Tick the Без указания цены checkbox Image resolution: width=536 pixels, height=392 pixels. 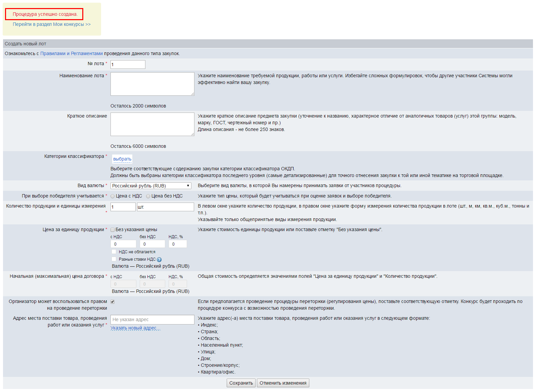click(113, 230)
